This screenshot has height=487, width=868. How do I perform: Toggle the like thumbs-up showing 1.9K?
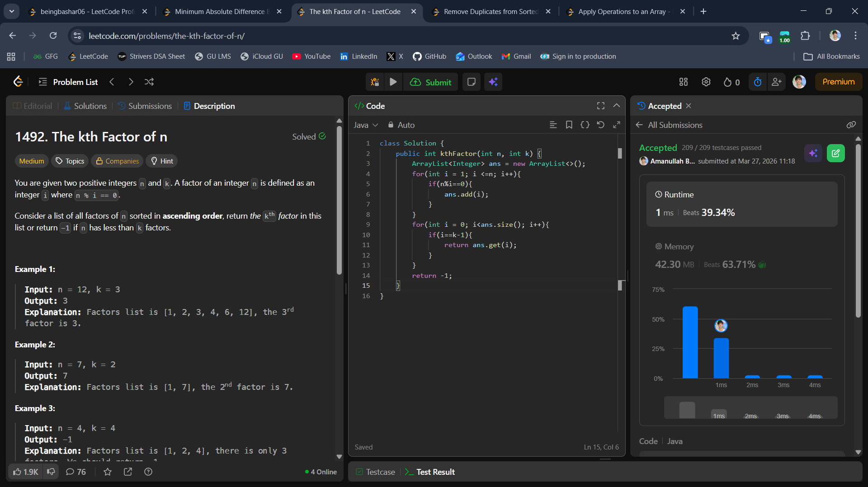tap(25, 472)
